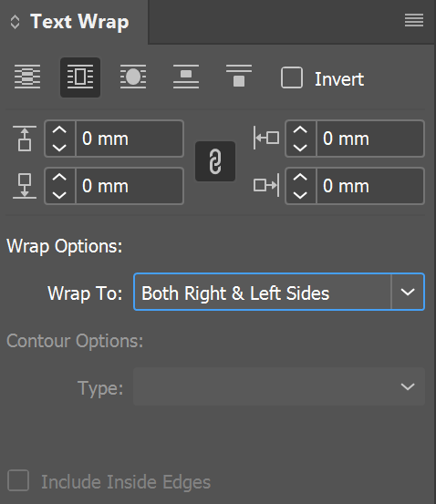Increase the top offset value
436x504 pixels.
(x=59, y=130)
